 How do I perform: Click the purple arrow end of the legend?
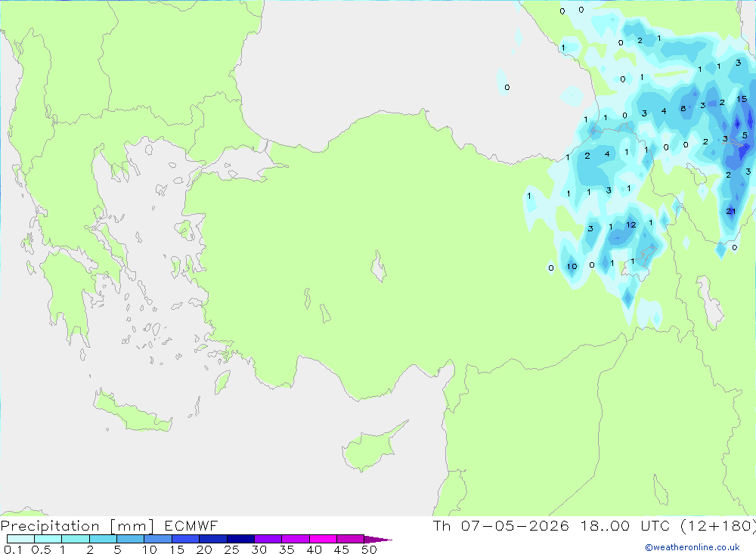[378, 540]
